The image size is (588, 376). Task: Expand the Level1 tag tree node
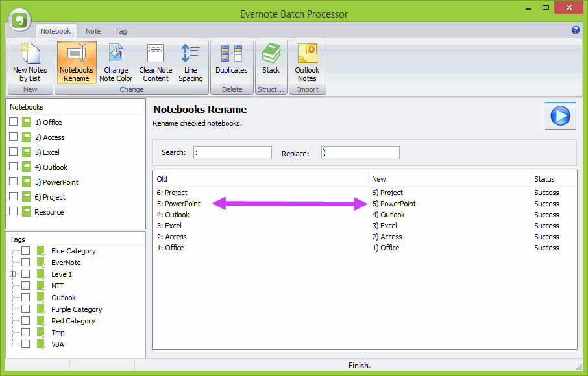click(x=13, y=274)
